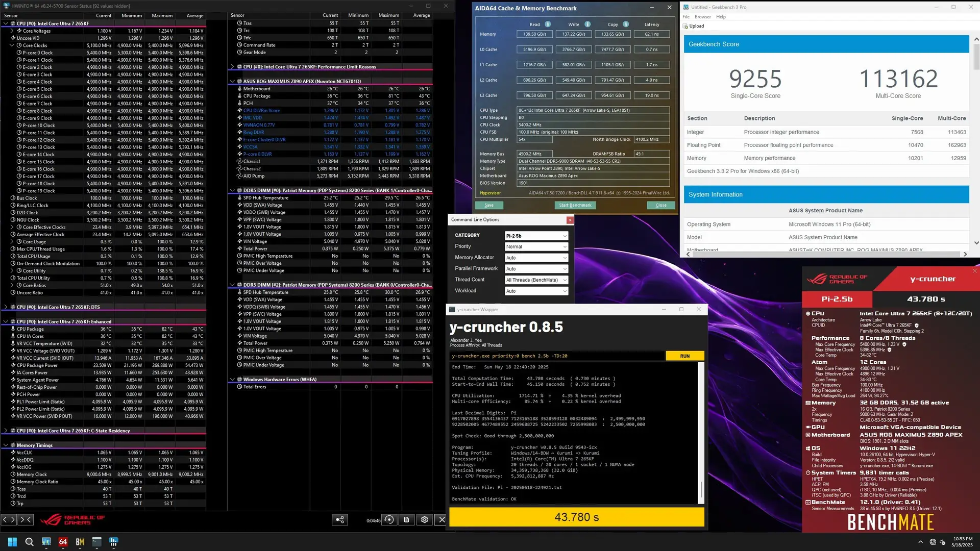Viewport: 980px width, 551px height.
Task: Switch to the terminal taskbar icon
Action: [x=96, y=542]
